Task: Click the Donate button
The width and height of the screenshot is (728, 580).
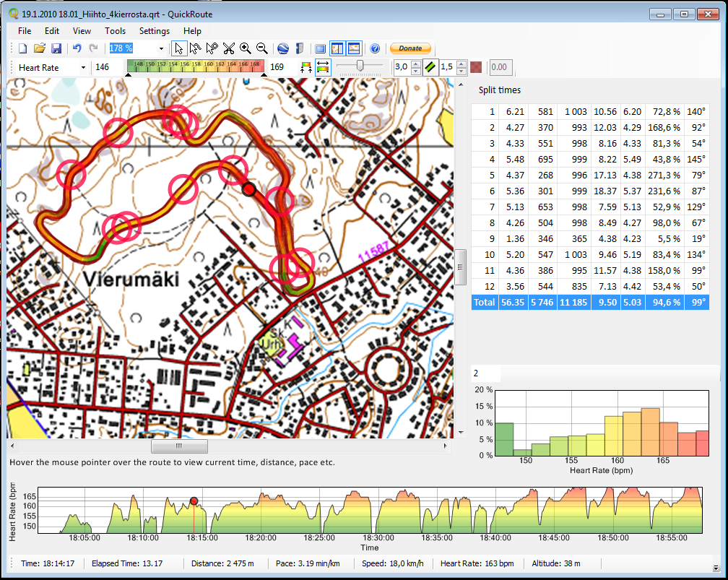Action: tap(410, 48)
